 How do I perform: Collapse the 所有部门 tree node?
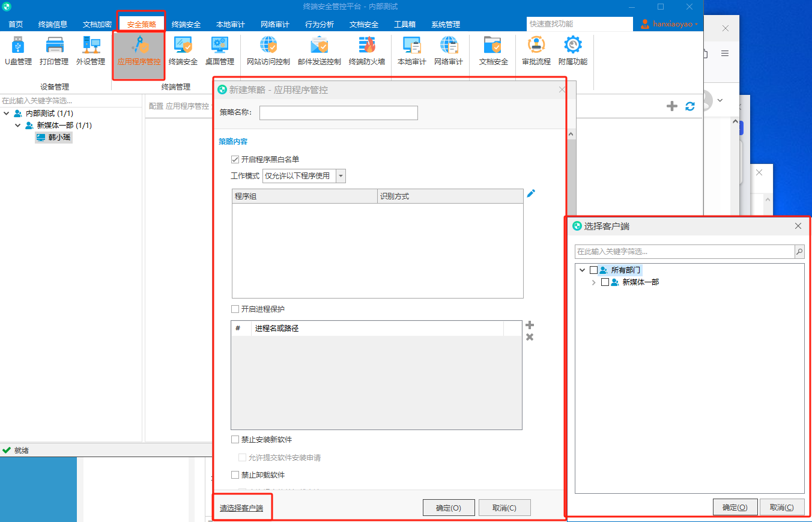coord(583,270)
